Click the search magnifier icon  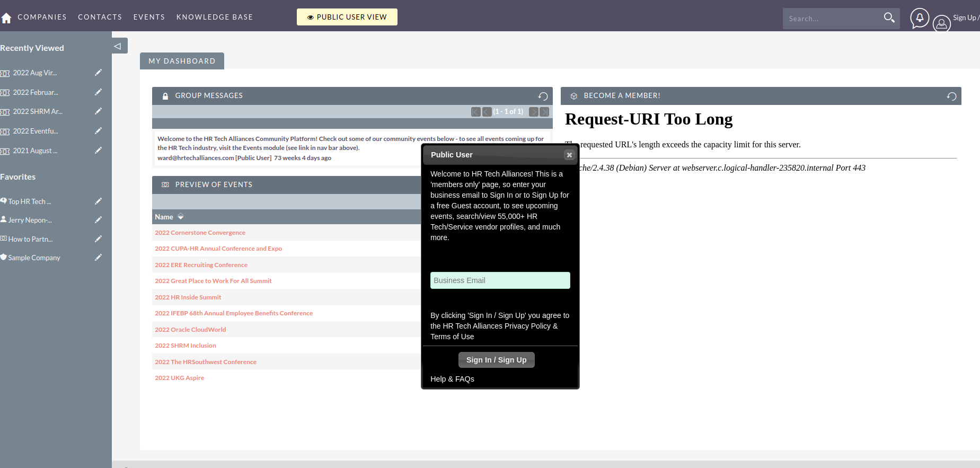889,17
